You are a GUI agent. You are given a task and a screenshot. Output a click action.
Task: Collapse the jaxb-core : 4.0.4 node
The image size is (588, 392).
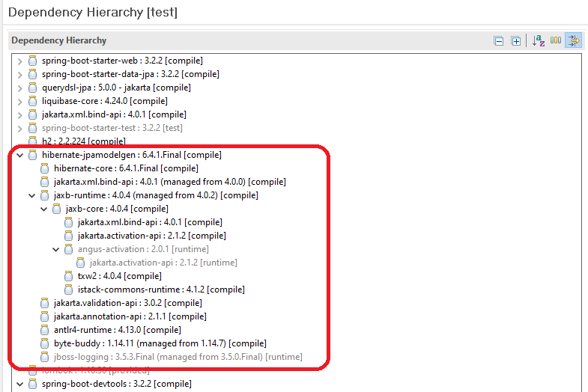tap(44, 209)
